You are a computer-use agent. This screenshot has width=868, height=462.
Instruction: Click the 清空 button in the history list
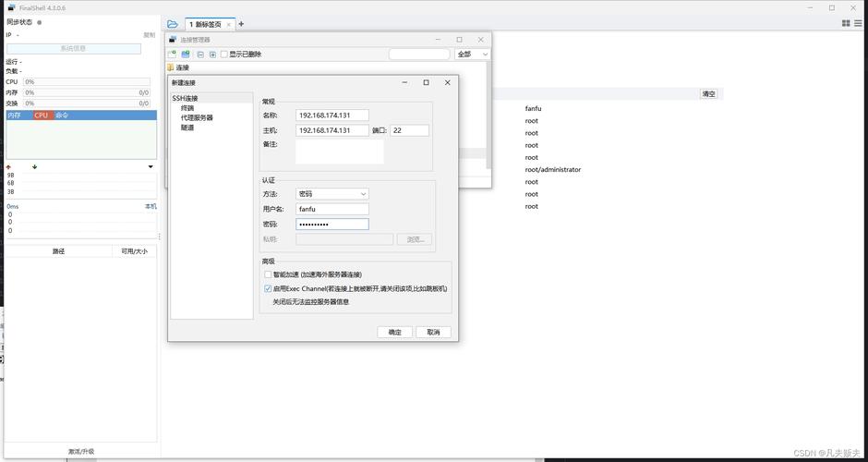(708, 94)
